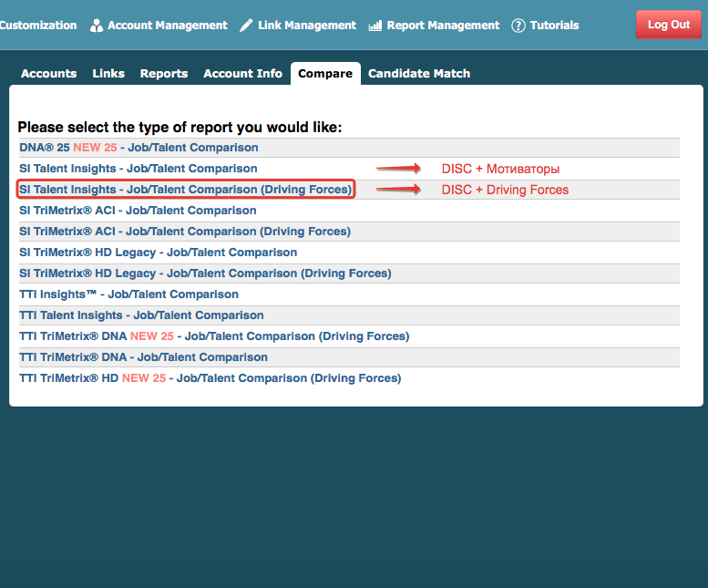Click the Report Management bar chart icon
Screen dimensions: 708x588
pyautogui.click(x=375, y=26)
